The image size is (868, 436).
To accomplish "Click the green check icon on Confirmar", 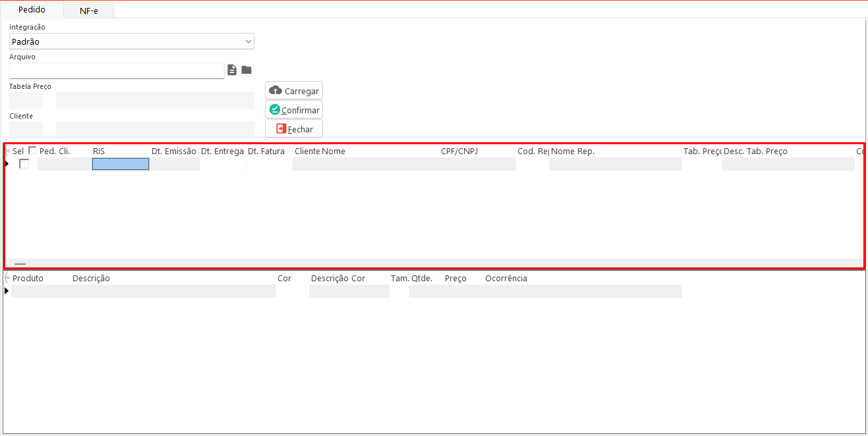I will tap(275, 109).
